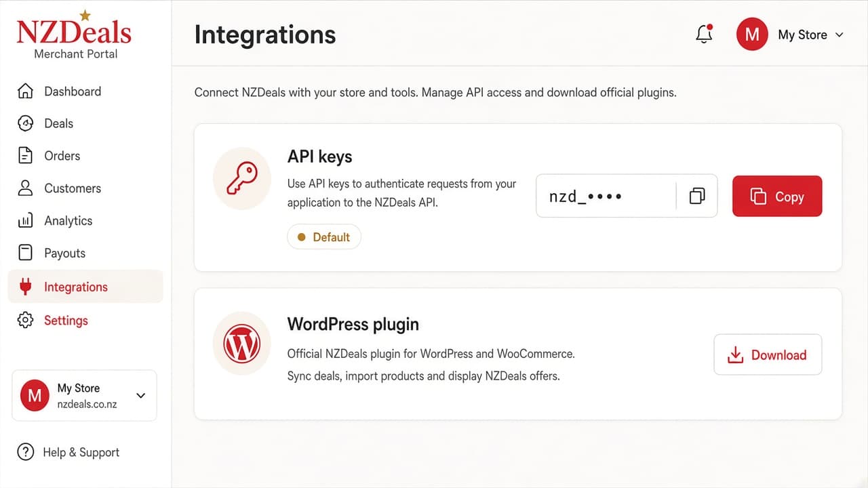Click the M avatar in sidebar store card

coord(35,395)
